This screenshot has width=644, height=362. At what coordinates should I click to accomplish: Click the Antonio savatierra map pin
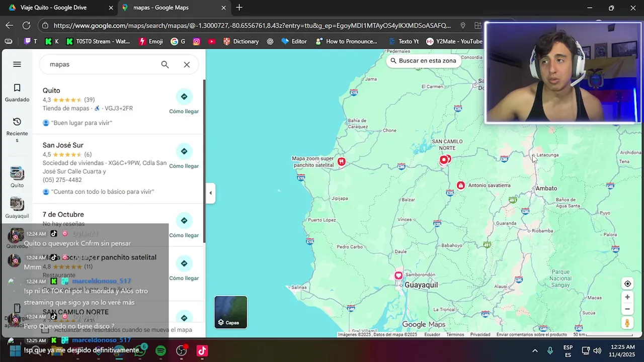pos(460,186)
